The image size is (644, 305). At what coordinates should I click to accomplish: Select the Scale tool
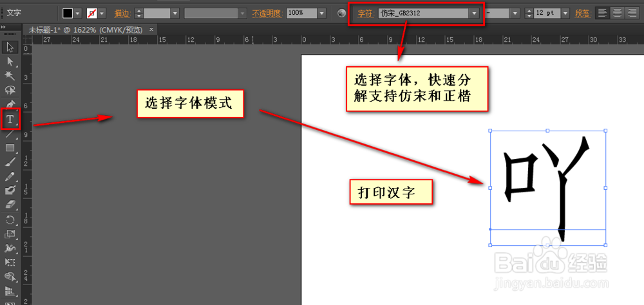pos(10,234)
